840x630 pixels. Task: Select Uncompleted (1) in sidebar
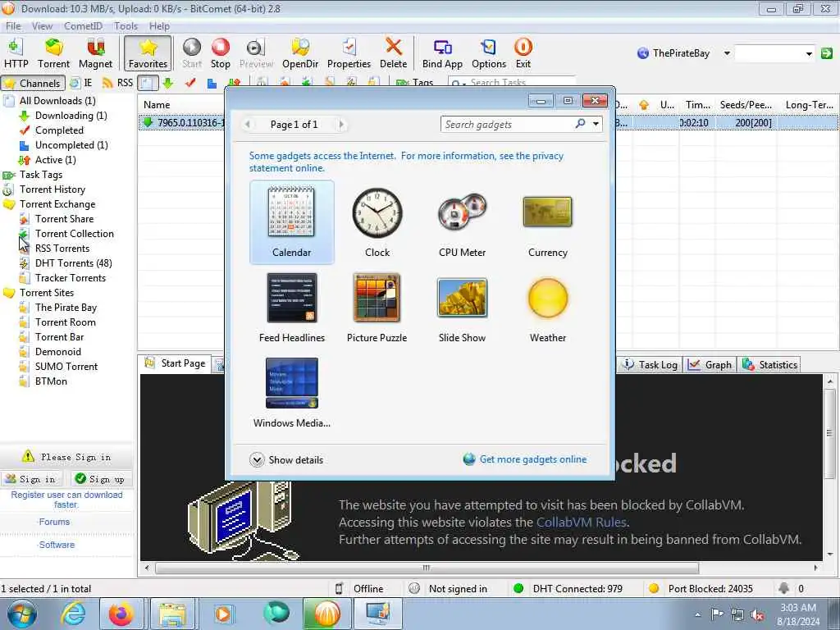[x=71, y=145]
